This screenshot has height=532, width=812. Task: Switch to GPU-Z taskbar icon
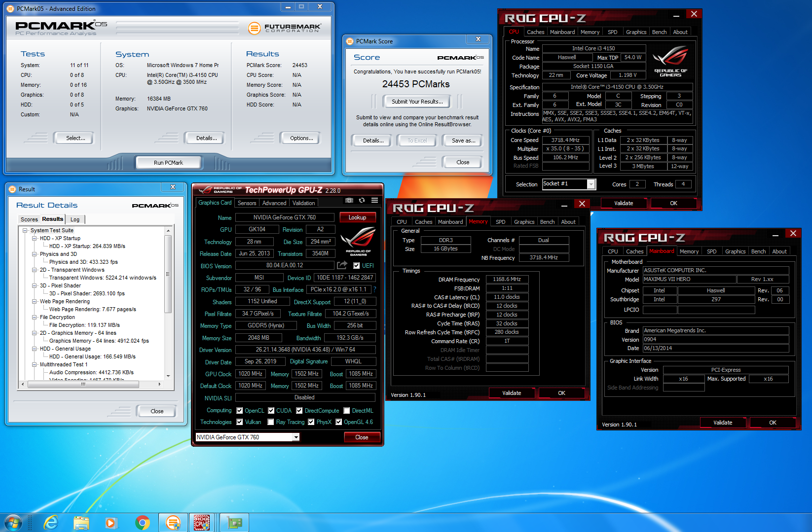[x=234, y=523]
